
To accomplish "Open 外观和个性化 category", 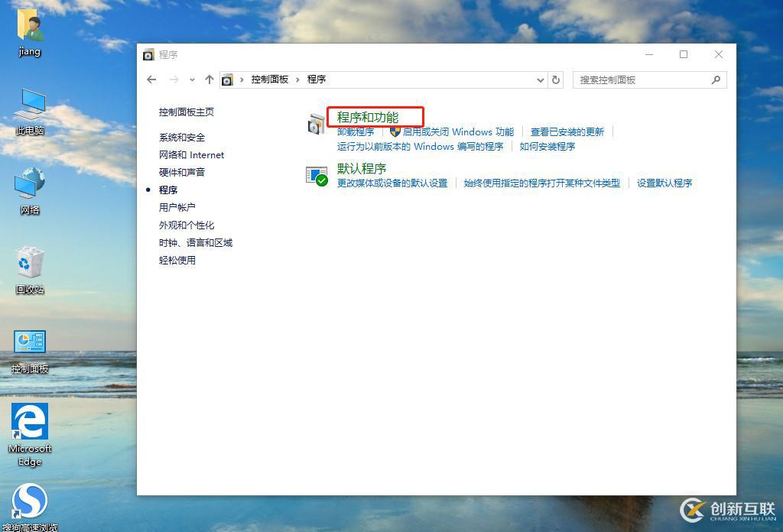I will coord(187,225).
